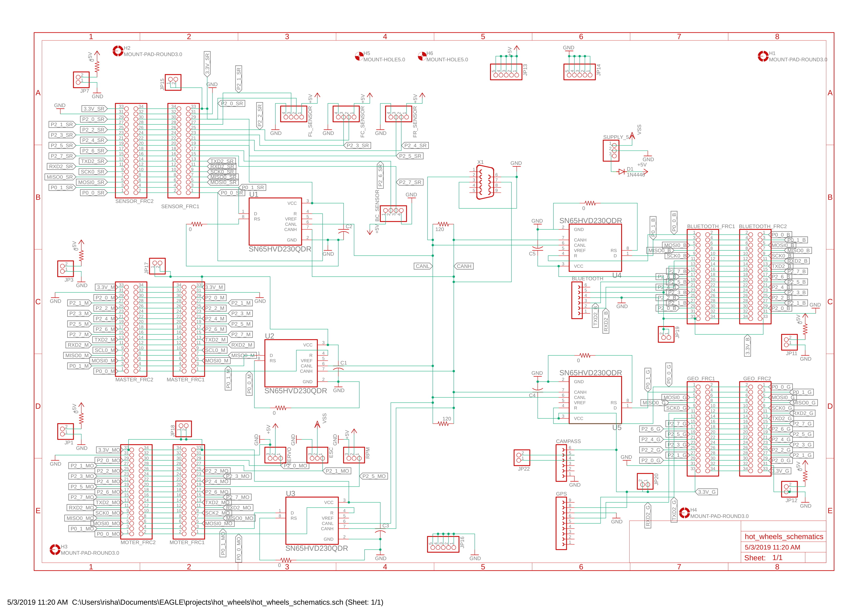The width and height of the screenshot is (868, 614).
Task: Click the C5 capacitor symbol
Action: coord(537,248)
